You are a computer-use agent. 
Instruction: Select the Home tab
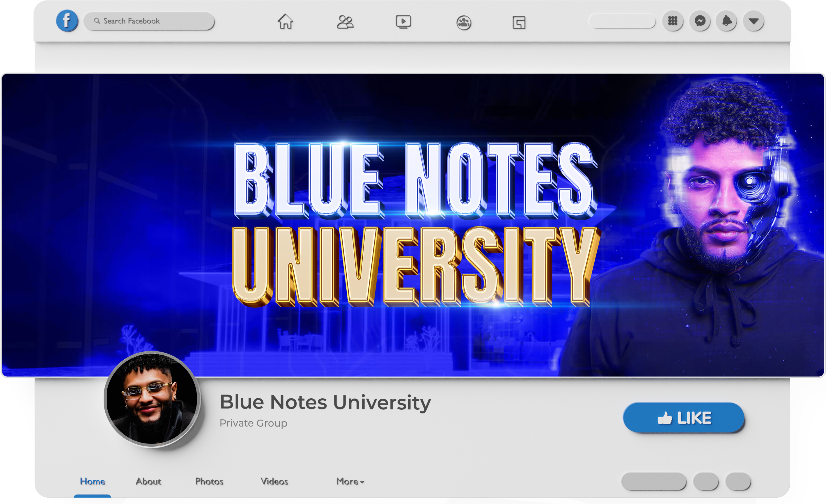coord(93,482)
